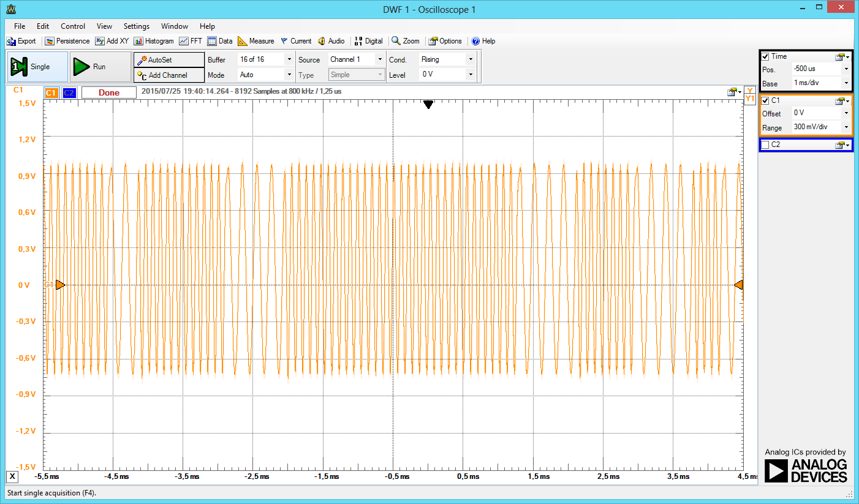The height and width of the screenshot is (504, 859).
Task: Click the AutoSet button
Action: (x=168, y=59)
